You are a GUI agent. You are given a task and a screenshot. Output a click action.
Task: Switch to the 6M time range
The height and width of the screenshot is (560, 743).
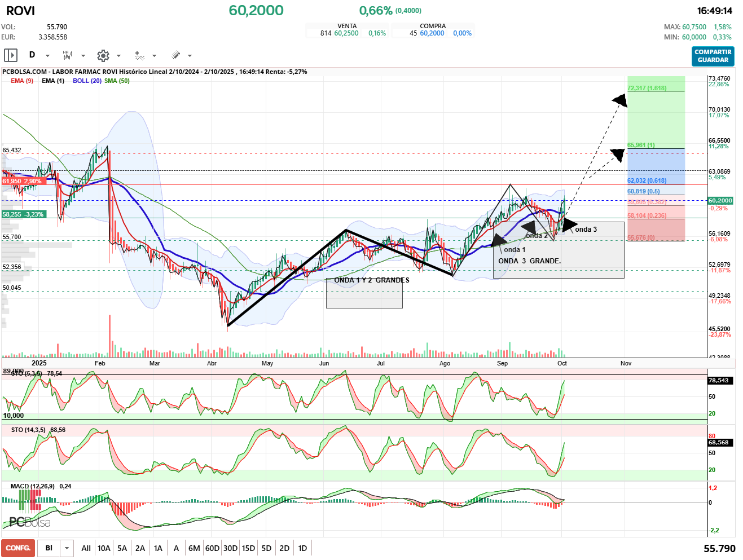tap(194, 548)
